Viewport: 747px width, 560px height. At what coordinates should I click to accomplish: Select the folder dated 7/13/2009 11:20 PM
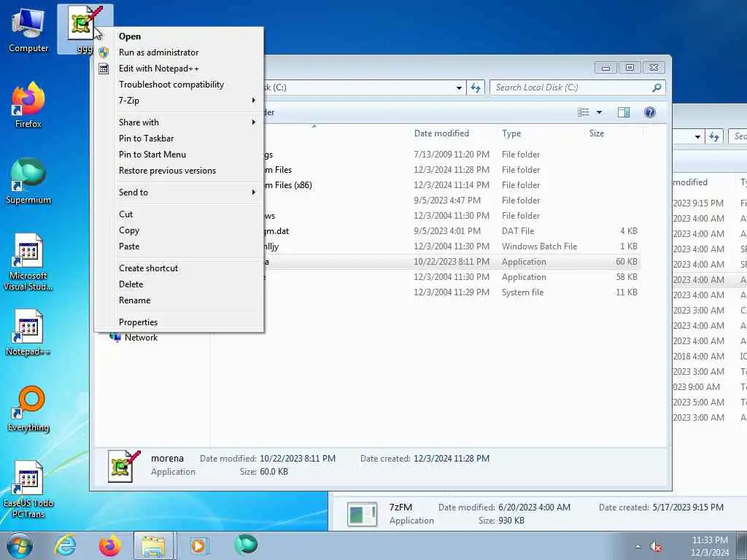click(451, 155)
